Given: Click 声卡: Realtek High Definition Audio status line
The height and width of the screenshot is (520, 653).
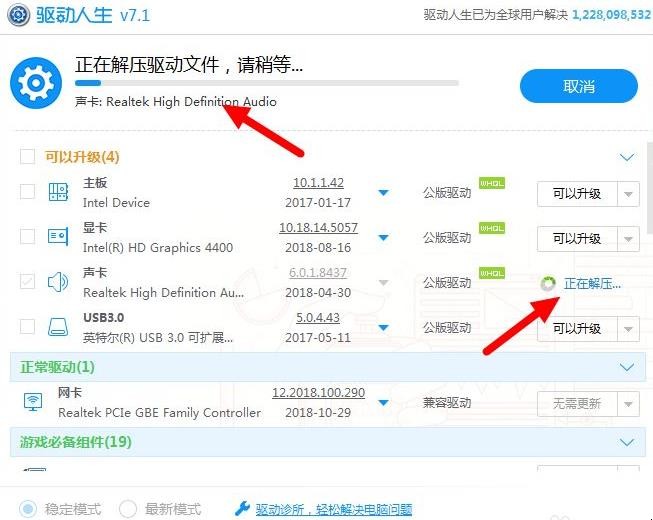Looking at the screenshot, I should [176, 102].
